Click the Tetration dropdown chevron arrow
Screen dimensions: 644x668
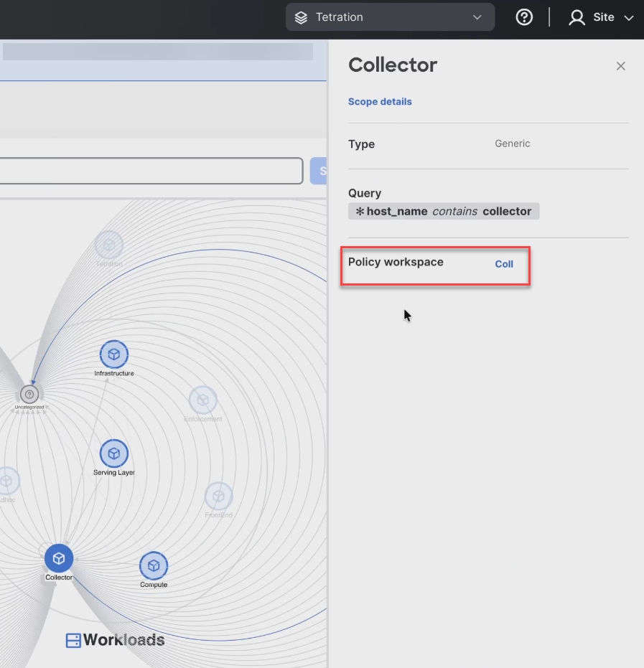pyautogui.click(x=477, y=17)
